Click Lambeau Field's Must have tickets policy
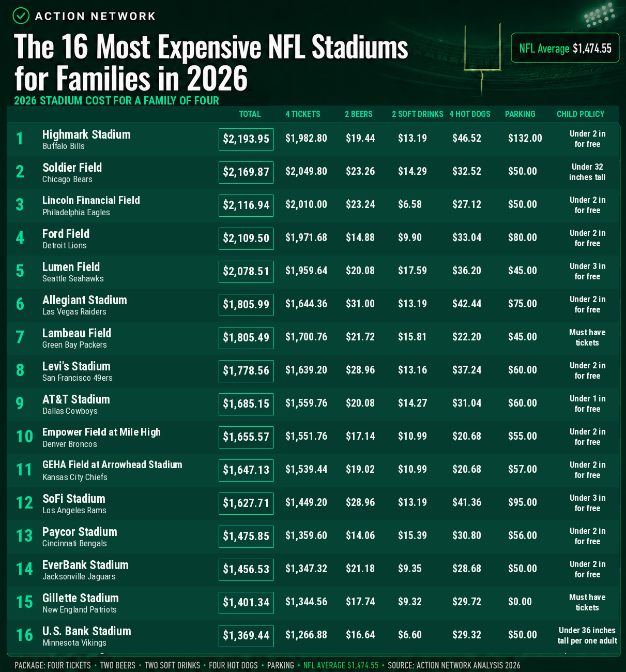 tap(587, 337)
